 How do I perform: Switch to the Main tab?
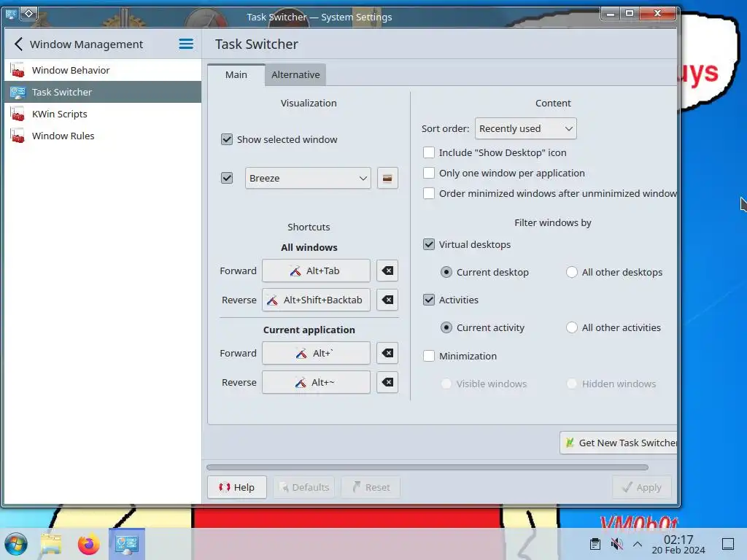click(236, 75)
